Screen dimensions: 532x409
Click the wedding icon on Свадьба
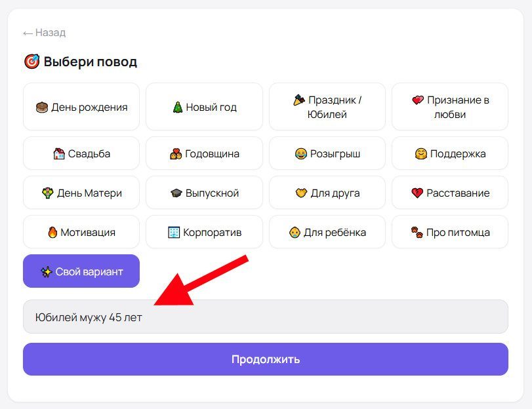pyautogui.click(x=59, y=153)
